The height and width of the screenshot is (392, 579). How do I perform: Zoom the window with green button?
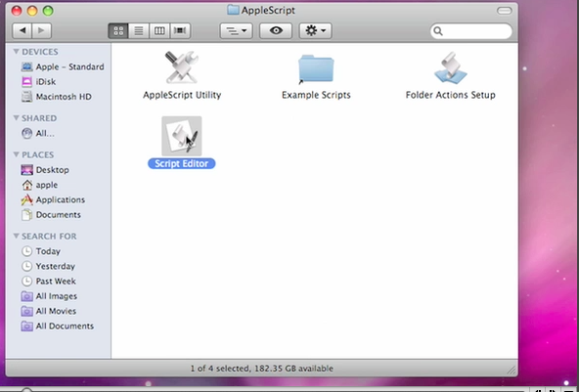tap(48, 11)
